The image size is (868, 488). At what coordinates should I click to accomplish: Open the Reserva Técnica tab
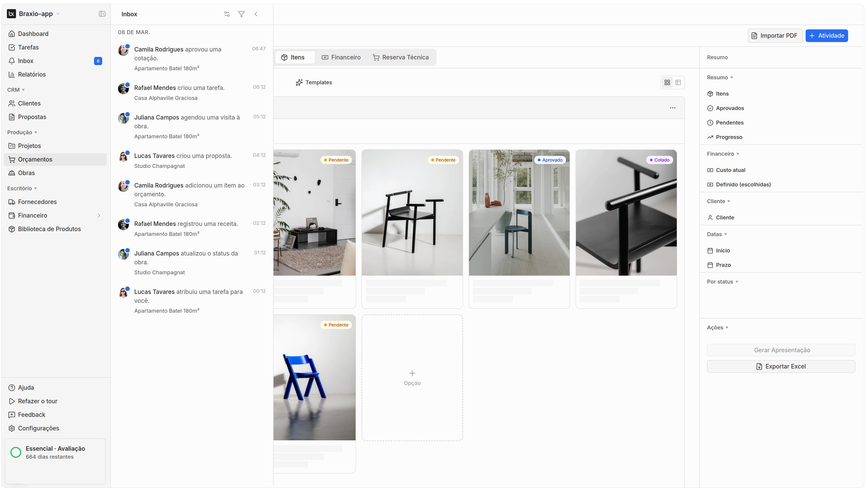[401, 57]
